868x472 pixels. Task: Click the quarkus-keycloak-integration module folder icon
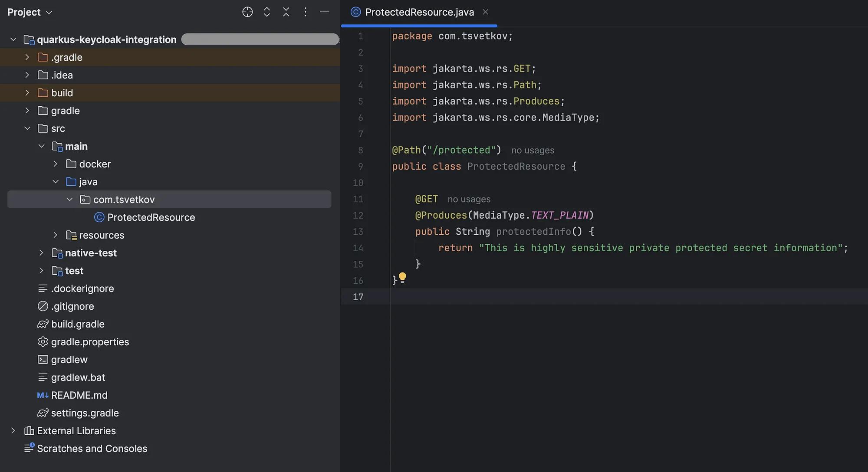(29, 40)
